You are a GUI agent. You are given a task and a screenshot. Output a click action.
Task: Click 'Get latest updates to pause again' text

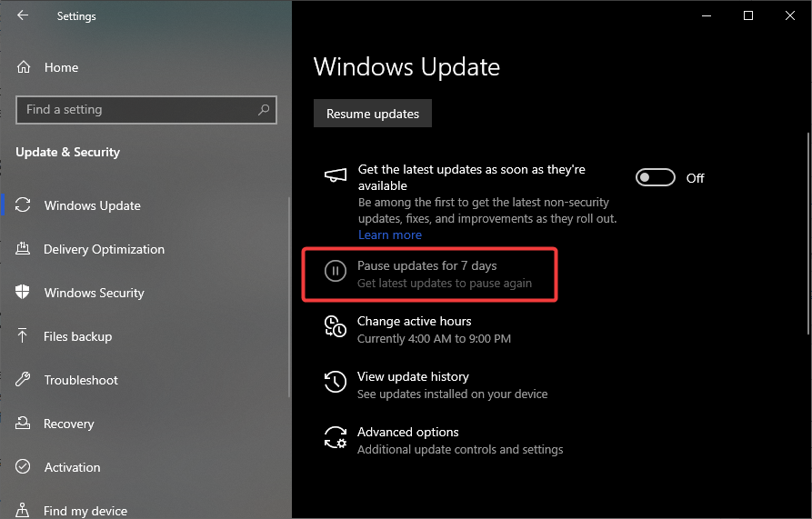pyautogui.click(x=445, y=284)
